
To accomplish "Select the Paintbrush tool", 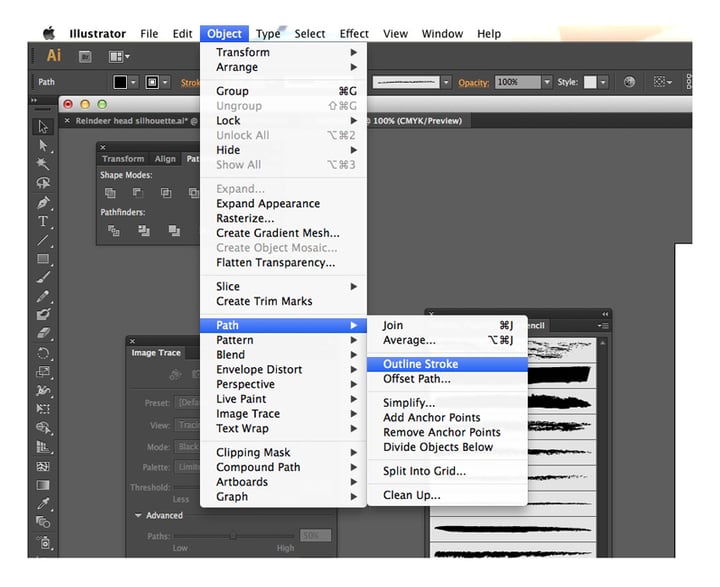I will (x=43, y=277).
